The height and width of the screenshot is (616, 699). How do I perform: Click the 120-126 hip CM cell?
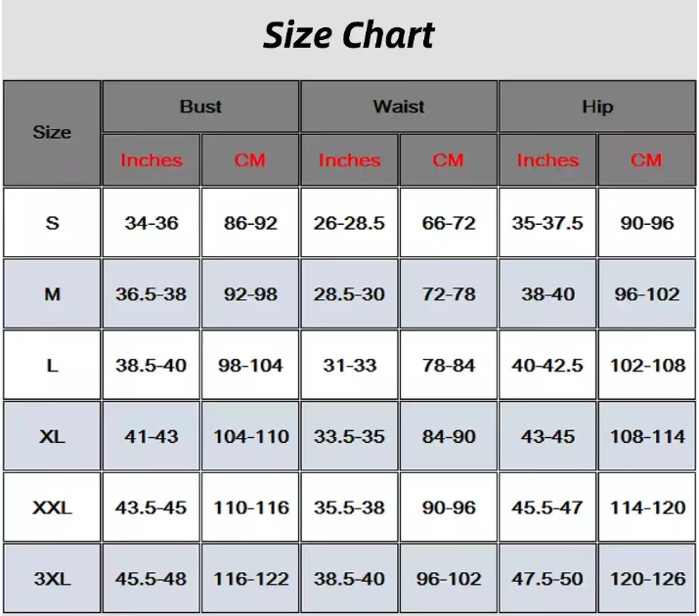coord(647,579)
